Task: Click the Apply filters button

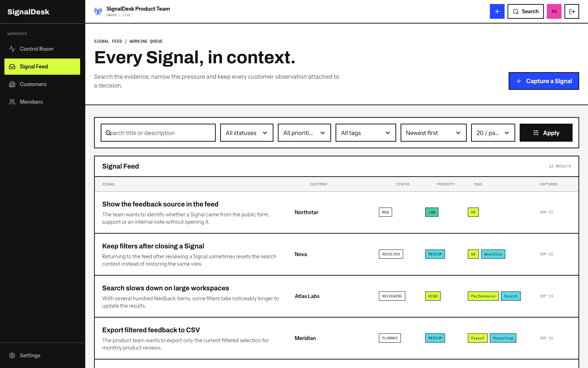Action: (x=546, y=133)
